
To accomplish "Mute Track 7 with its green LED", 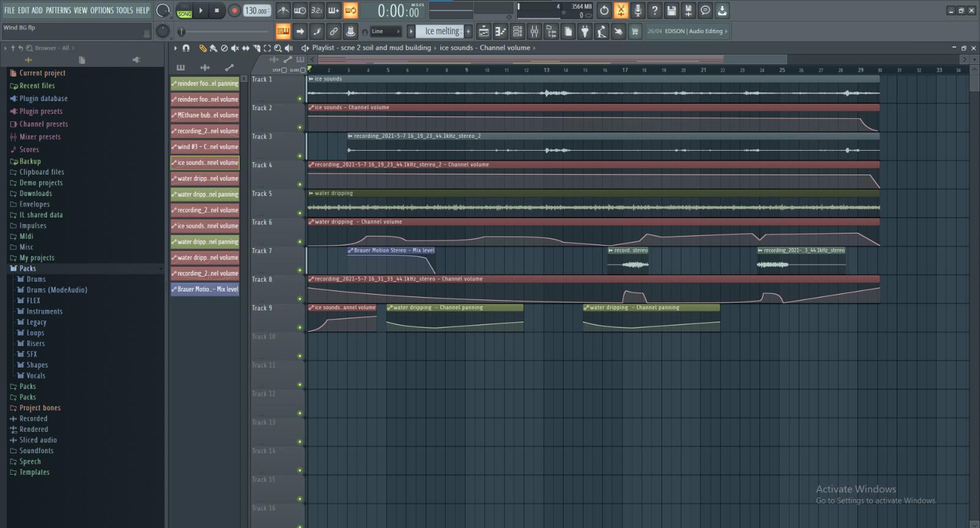I will pos(300,270).
